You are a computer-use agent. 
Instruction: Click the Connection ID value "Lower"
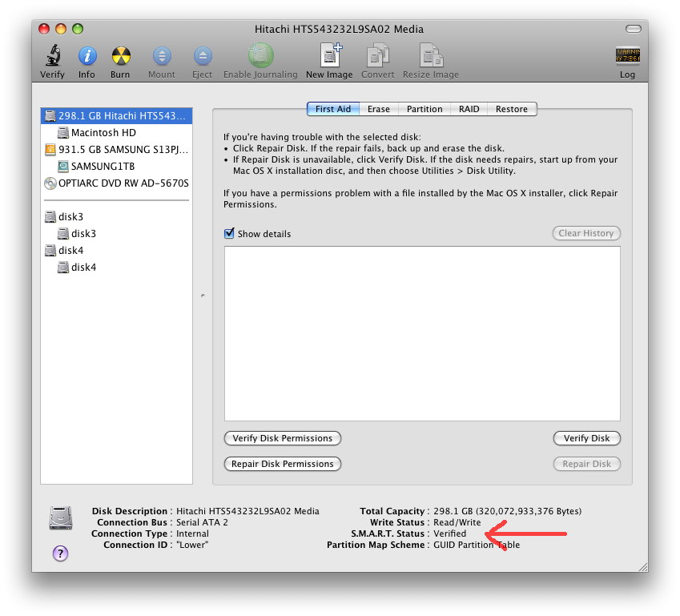[192, 545]
